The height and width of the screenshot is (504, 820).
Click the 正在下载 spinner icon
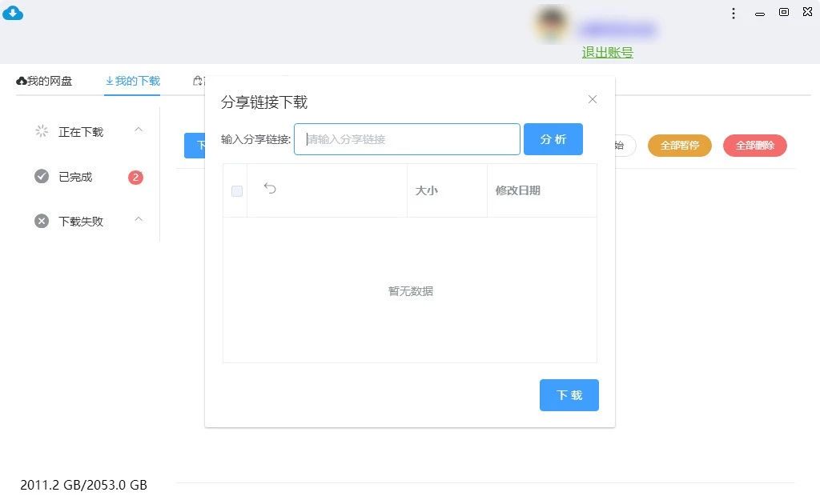tap(42, 131)
